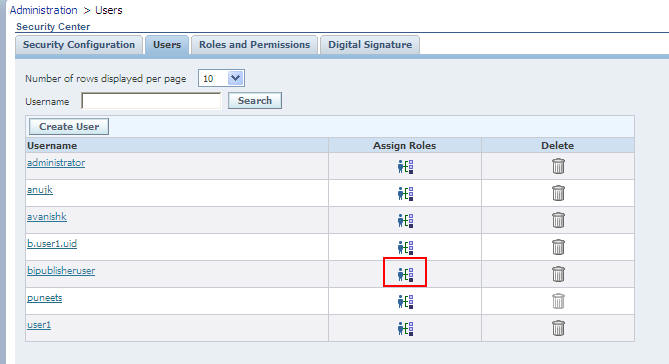Delete the anujk user via trash icon
669x364 pixels.
(x=558, y=193)
